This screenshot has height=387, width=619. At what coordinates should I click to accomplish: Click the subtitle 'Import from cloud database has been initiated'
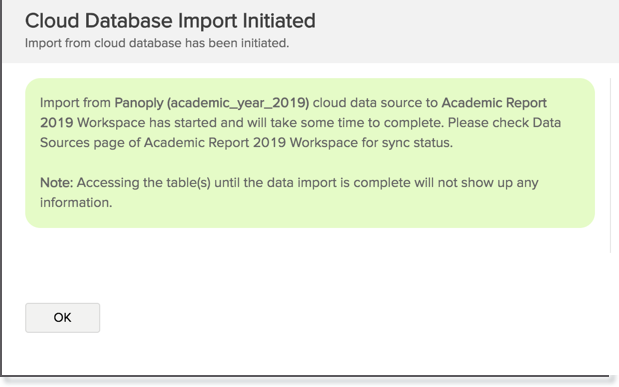[157, 43]
